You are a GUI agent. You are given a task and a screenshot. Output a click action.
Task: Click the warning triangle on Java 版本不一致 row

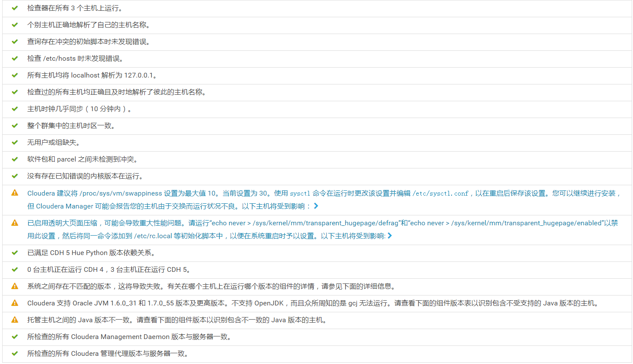(x=14, y=320)
